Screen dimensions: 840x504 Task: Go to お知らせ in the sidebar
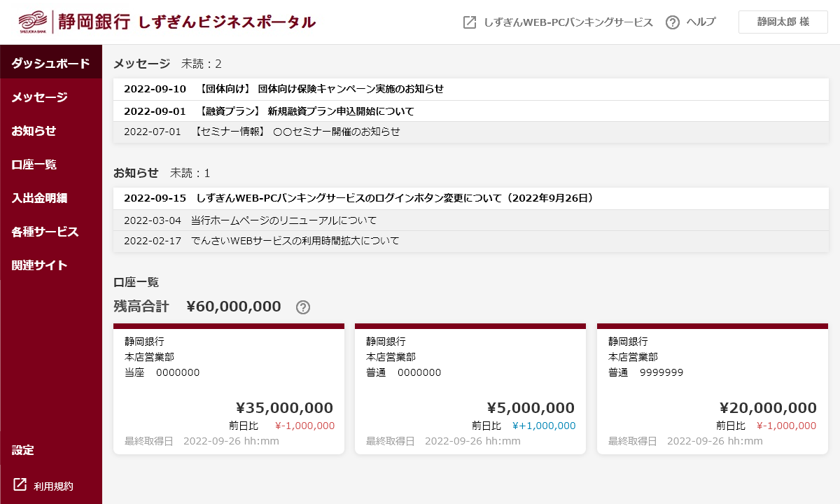click(x=34, y=131)
